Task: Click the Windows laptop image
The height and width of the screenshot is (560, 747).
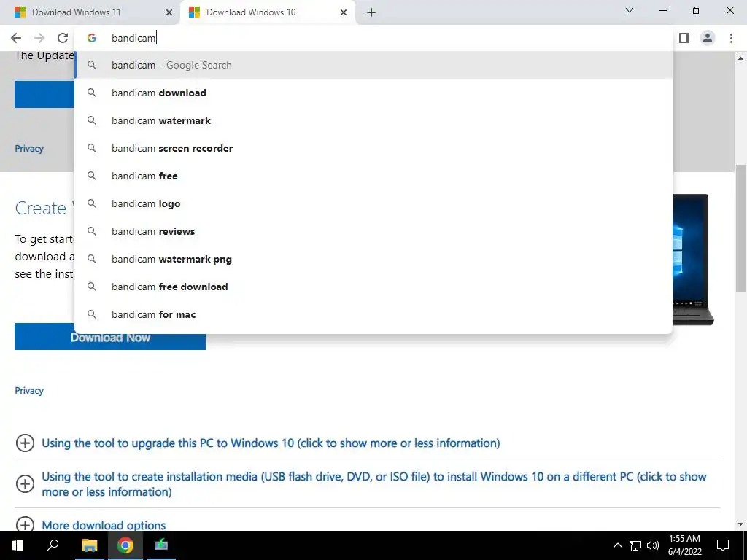Action: pos(693,260)
